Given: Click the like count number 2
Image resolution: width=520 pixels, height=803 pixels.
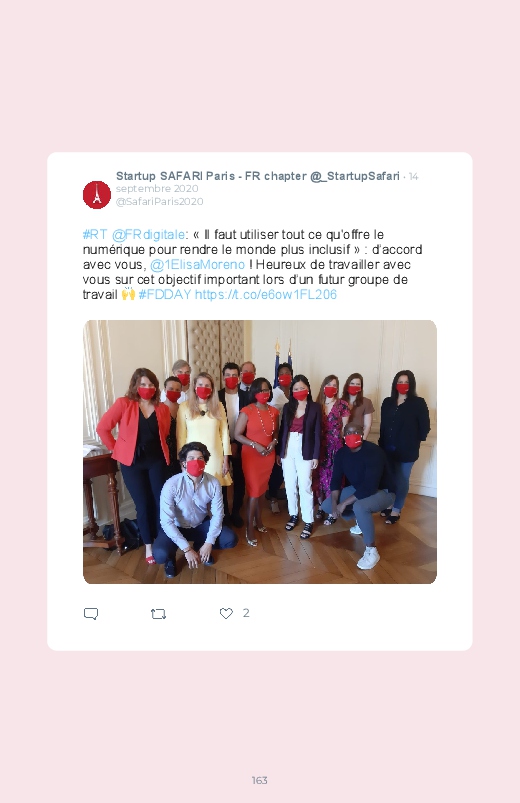Looking at the screenshot, I should click(x=246, y=613).
